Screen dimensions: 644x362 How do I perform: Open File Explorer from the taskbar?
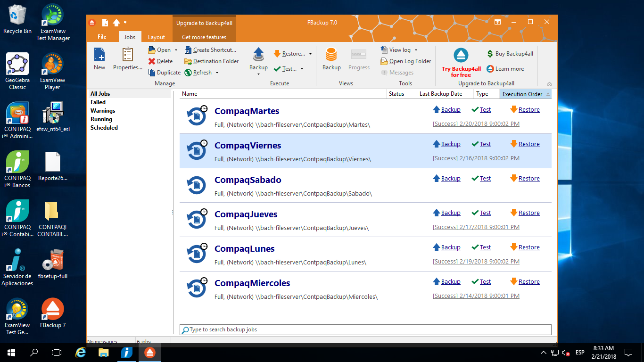point(104,352)
